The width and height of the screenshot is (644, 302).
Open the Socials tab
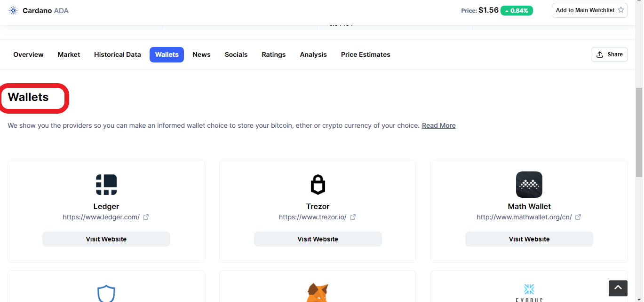(x=236, y=54)
